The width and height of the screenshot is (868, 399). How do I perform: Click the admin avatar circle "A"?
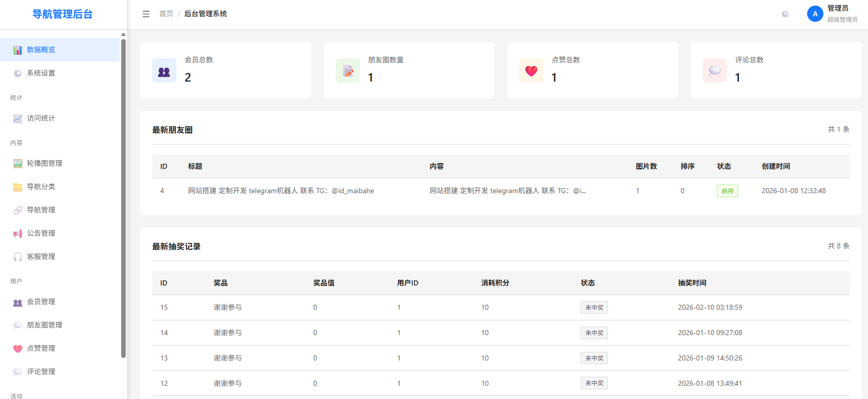click(815, 14)
